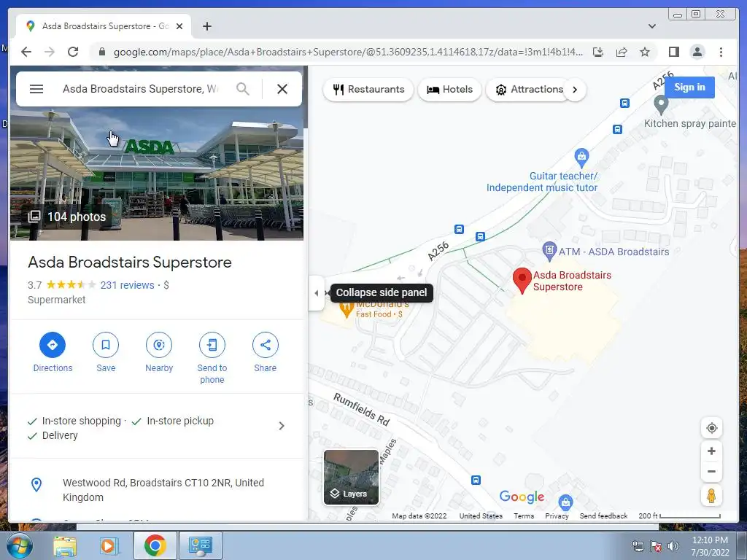Filter map by Attractions
747x560 pixels.
pyautogui.click(x=529, y=90)
